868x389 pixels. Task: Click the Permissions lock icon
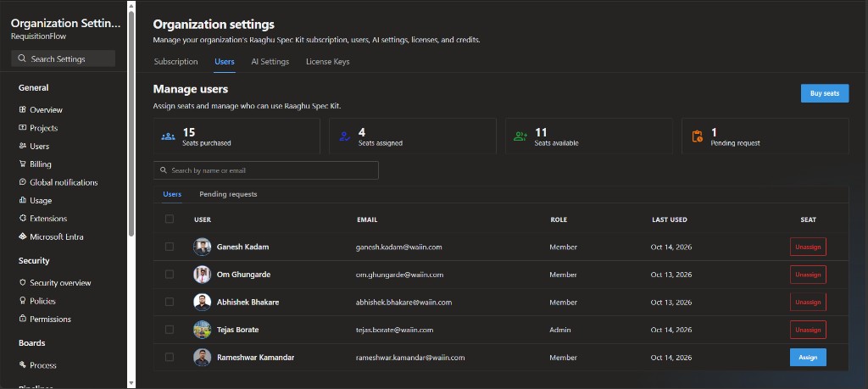(x=23, y=319)
